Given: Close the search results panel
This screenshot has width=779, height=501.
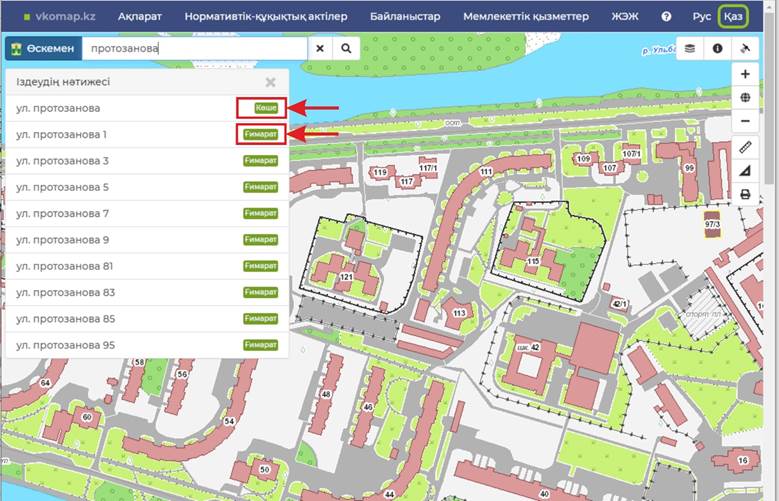Looking at the screenshot, I should (270, 83).
